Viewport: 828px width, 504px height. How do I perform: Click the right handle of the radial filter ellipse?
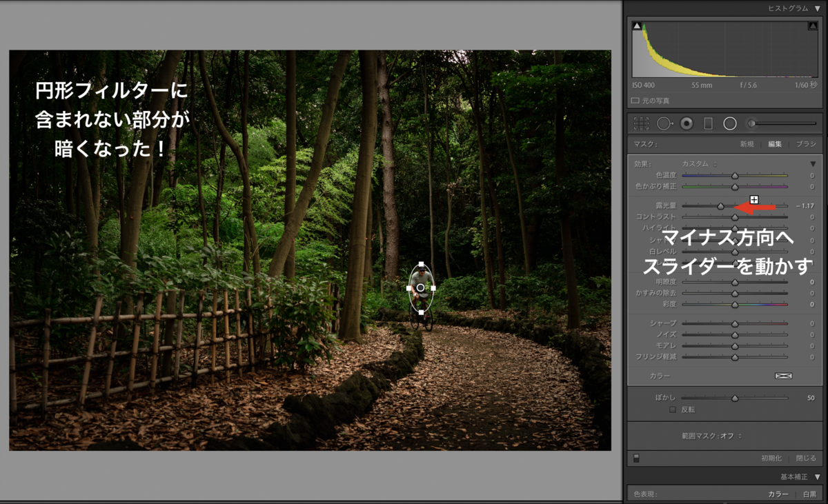pos(433,288)
